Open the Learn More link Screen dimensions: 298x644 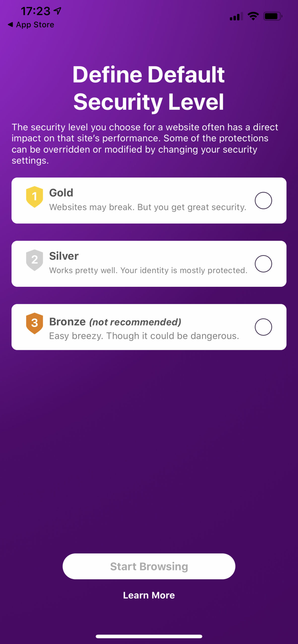(x=149, y=595)
